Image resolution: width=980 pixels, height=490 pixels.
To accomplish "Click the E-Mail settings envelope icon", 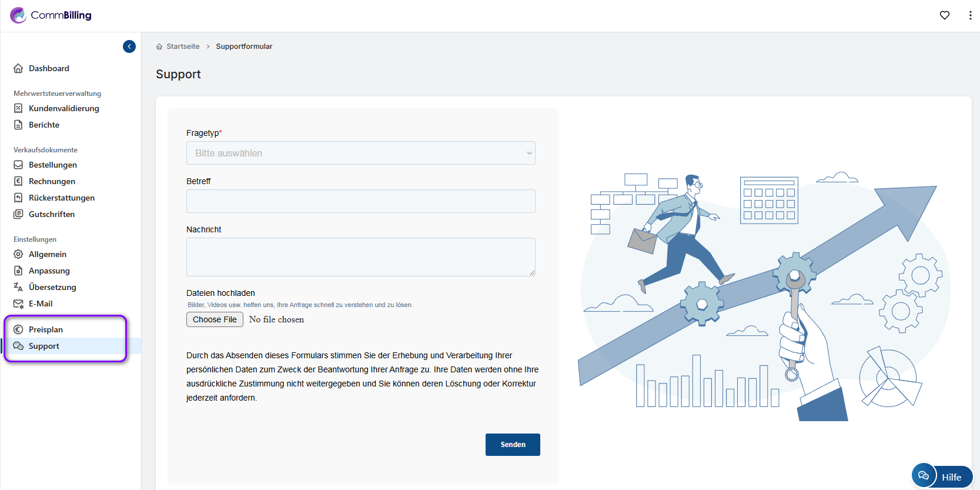I will (18, 304).
